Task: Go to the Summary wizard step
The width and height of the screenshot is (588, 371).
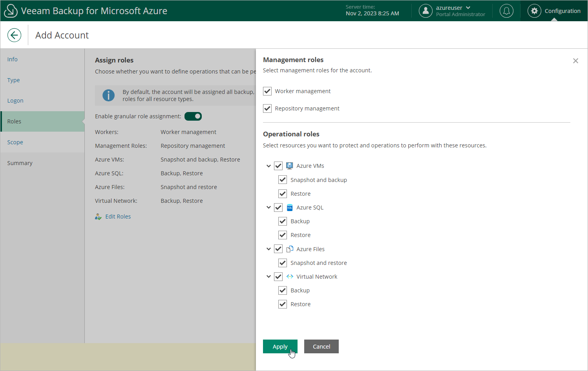Action: [42, 163]
